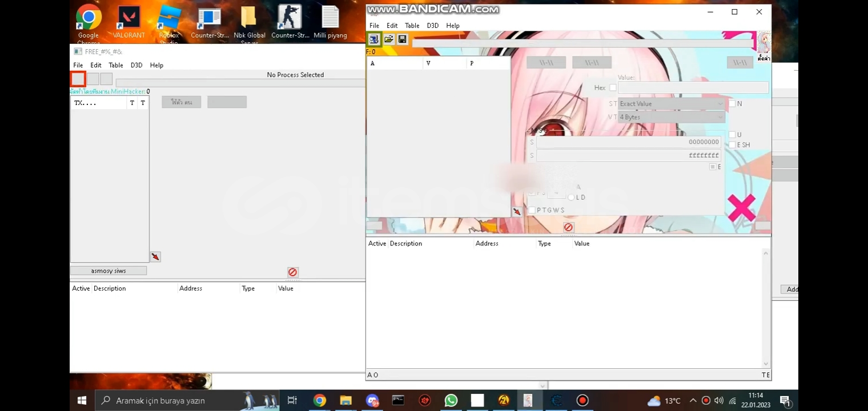
Task: Open the Exact Value scan type dropdown
Action: 671,103
